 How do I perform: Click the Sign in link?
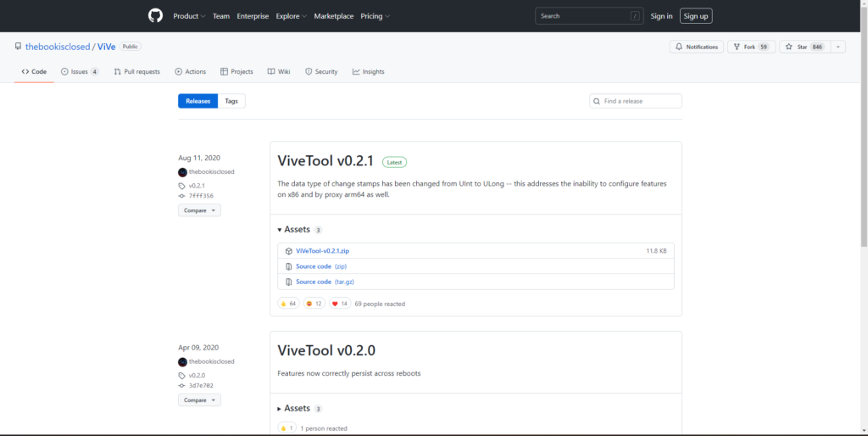coord(661,16)
